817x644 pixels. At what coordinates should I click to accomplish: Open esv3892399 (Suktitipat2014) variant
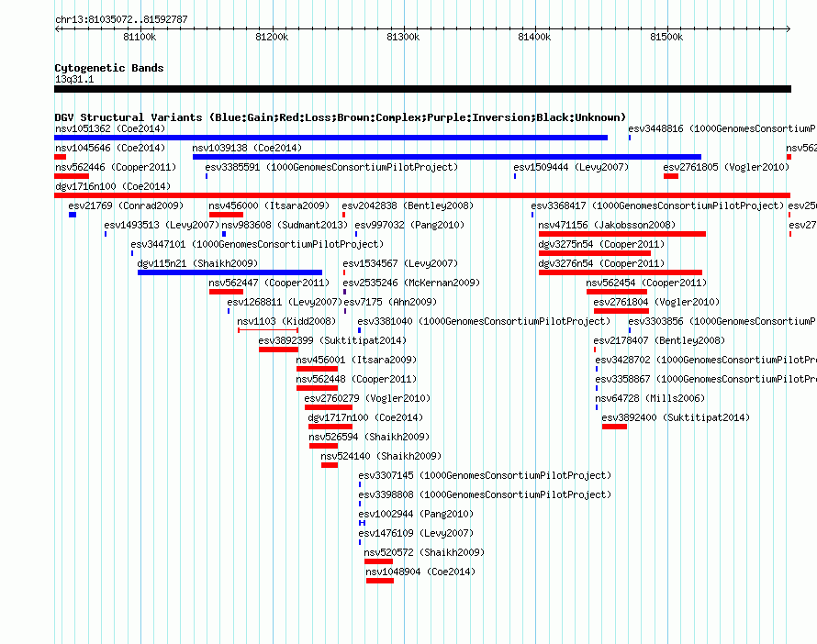tap(332, 340)
